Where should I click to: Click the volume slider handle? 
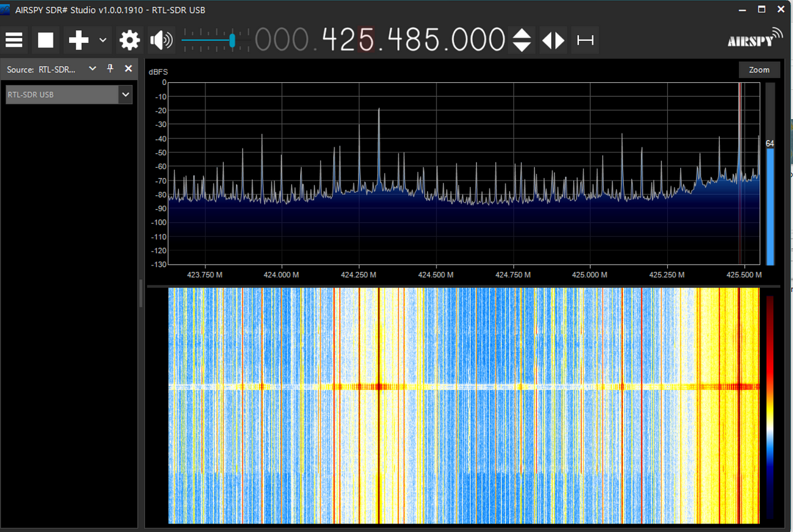(232, 40)
